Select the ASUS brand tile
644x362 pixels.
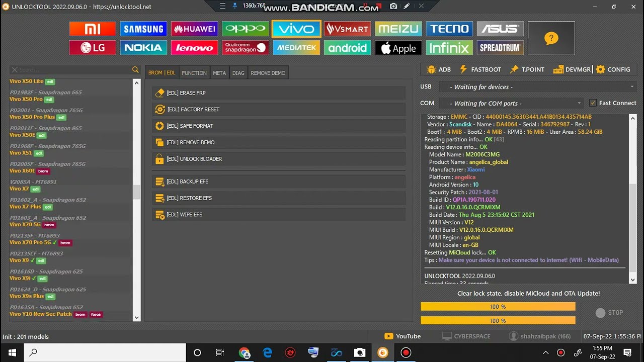[x=501, y=29]
